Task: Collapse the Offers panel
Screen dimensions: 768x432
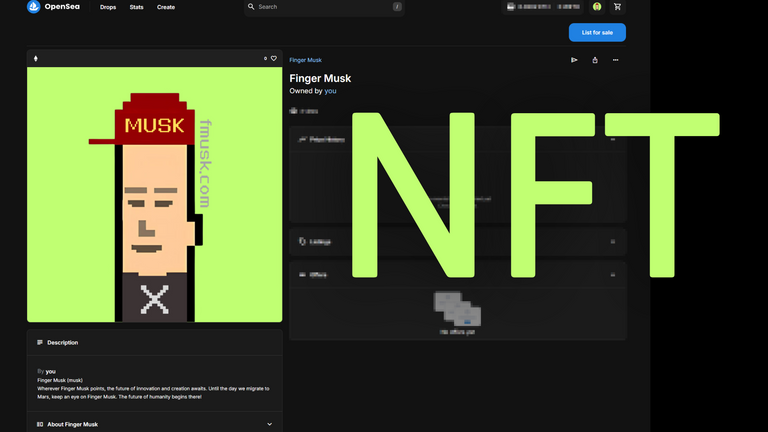Action: (613, 273)
